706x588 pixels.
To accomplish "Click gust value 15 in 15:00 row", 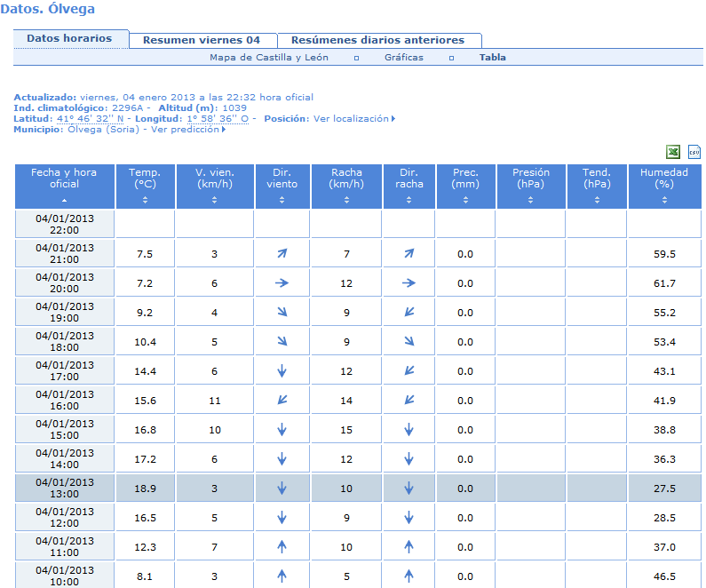I will click(346, 430).
